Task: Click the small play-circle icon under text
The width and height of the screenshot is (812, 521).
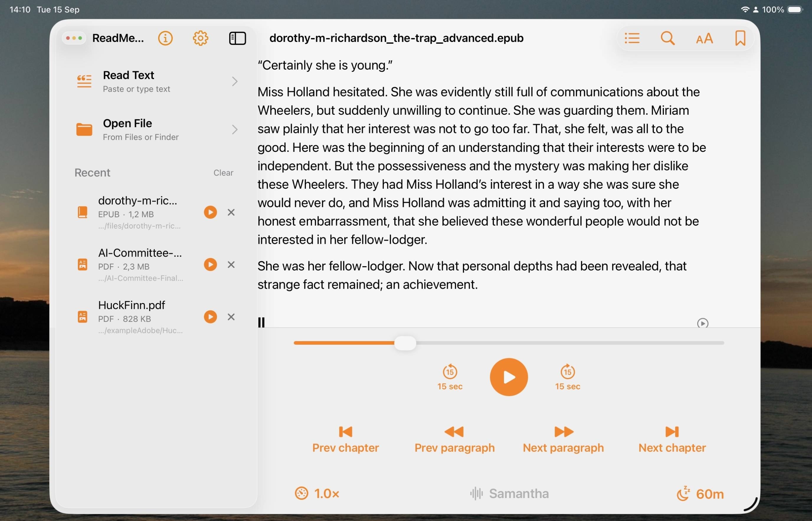Action: 703,323
